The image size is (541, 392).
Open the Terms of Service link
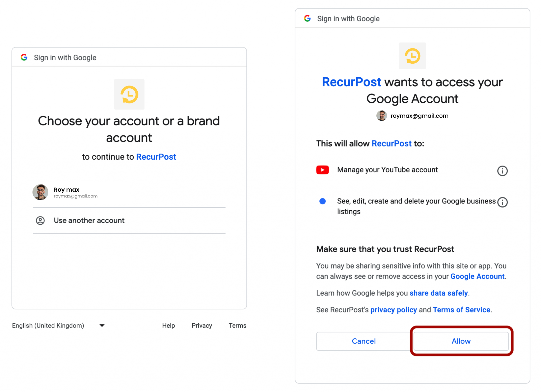tap(461, 310)
